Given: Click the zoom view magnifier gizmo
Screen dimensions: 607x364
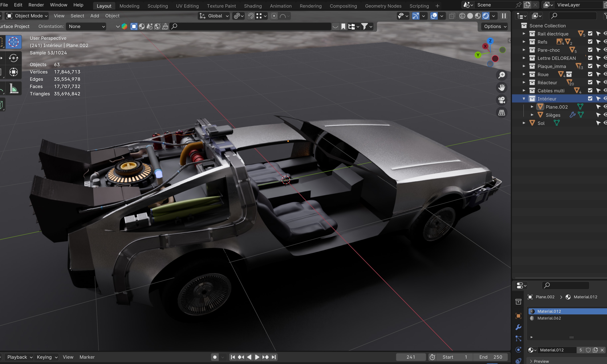Looking at the screenshot, I should tap(502, 75).
